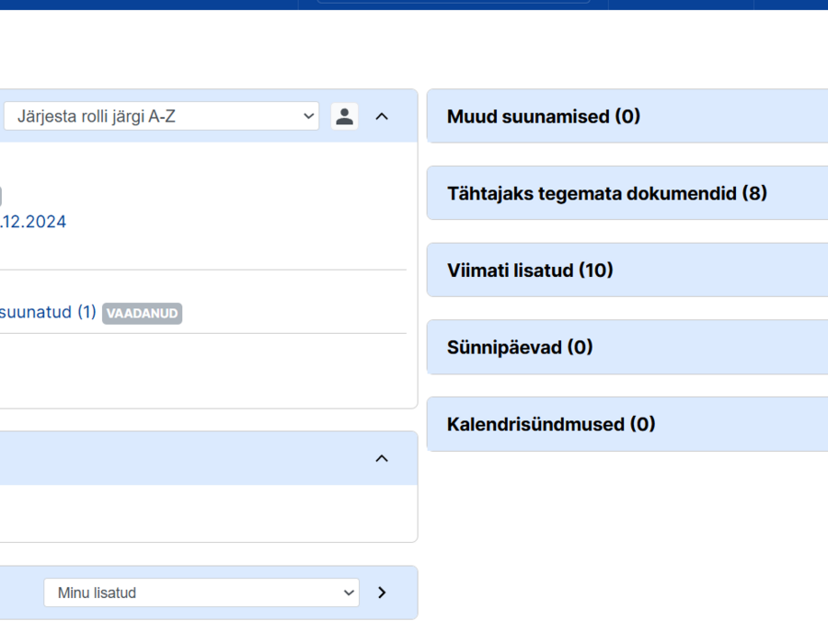828x644 pixels.
Task: Click the date link ending ".12.2024"
Action: click(33, 222)
